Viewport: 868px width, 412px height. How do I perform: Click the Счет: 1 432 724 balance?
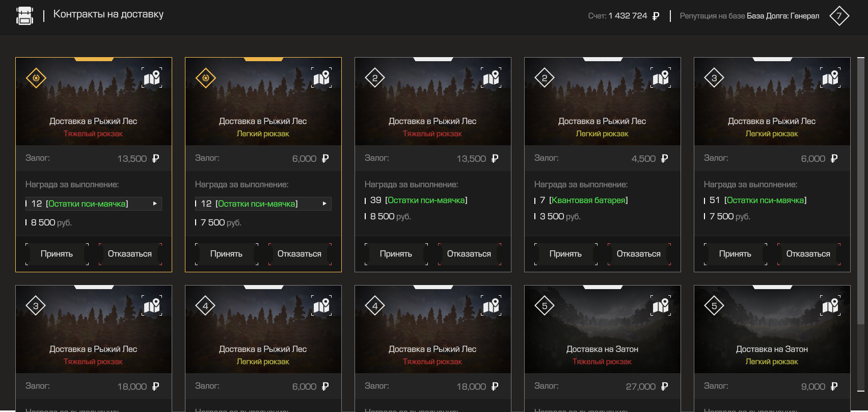point(623,16)
